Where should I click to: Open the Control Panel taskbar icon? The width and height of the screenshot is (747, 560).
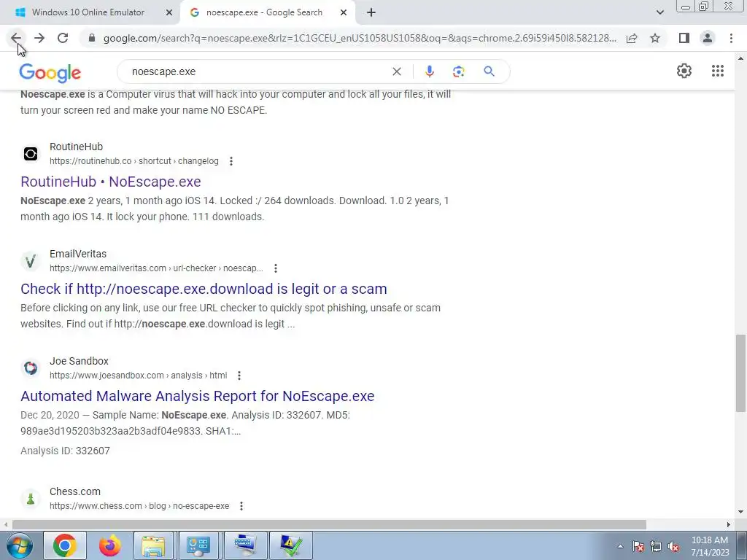(x=198, y=545)
